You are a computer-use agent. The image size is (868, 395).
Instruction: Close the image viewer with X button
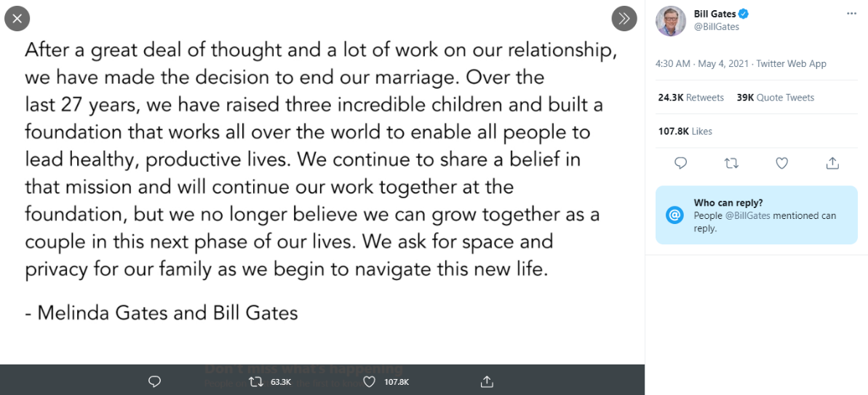tap(17, 19)
